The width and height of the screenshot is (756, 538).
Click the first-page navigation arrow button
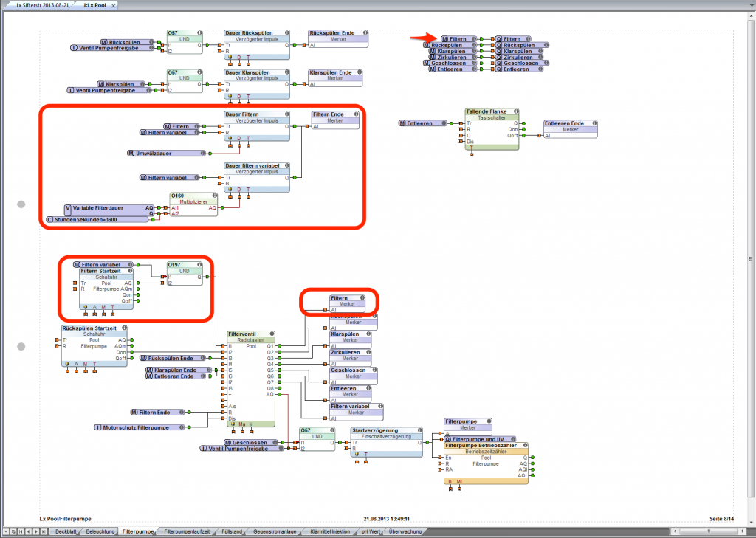pos(21,531)
